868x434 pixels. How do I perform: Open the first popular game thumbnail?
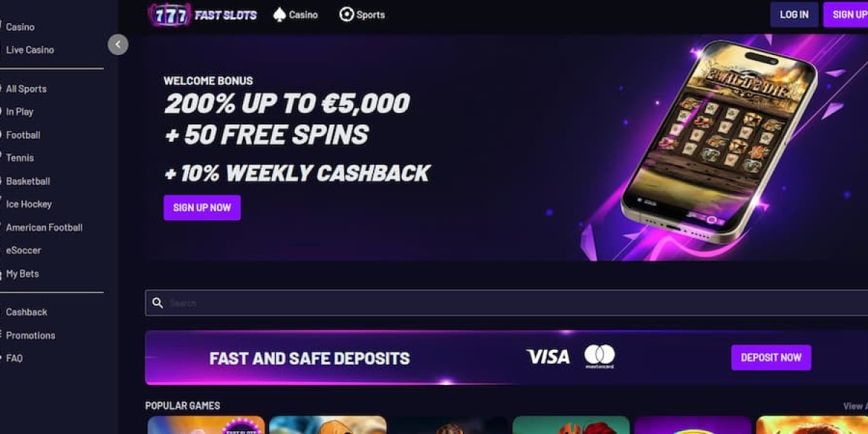[206, 425]
